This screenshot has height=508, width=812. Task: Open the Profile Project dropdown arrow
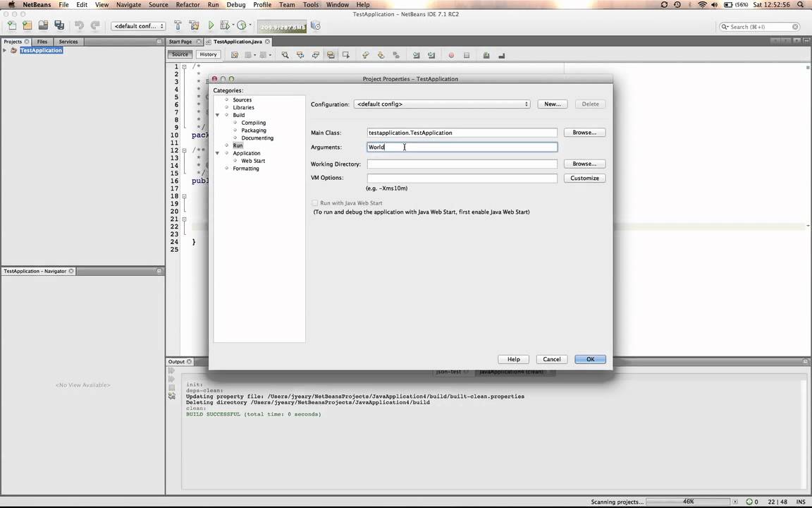click(250, 25)
